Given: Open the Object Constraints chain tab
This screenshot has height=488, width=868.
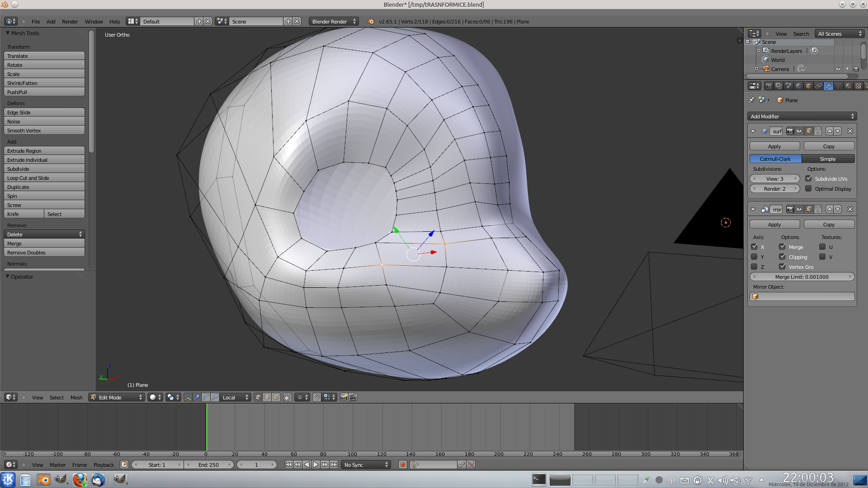Looking at the screenshot, I should pos(819,86).
